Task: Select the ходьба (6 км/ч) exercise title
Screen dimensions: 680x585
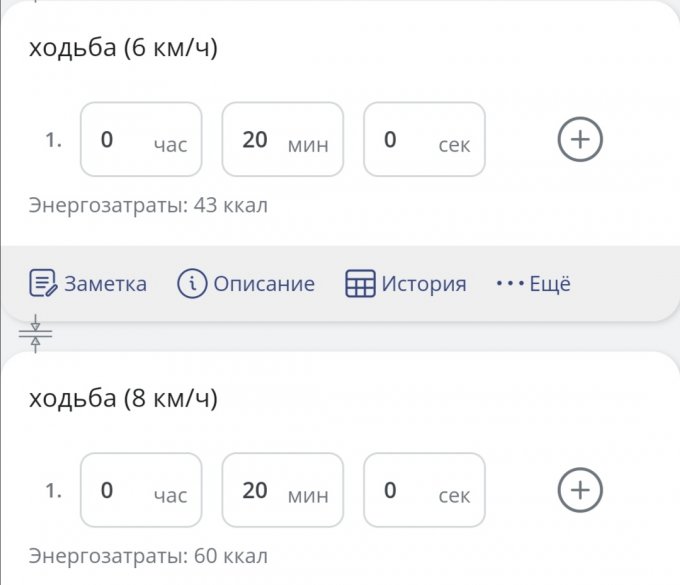Action: click(x=123, y=47)
